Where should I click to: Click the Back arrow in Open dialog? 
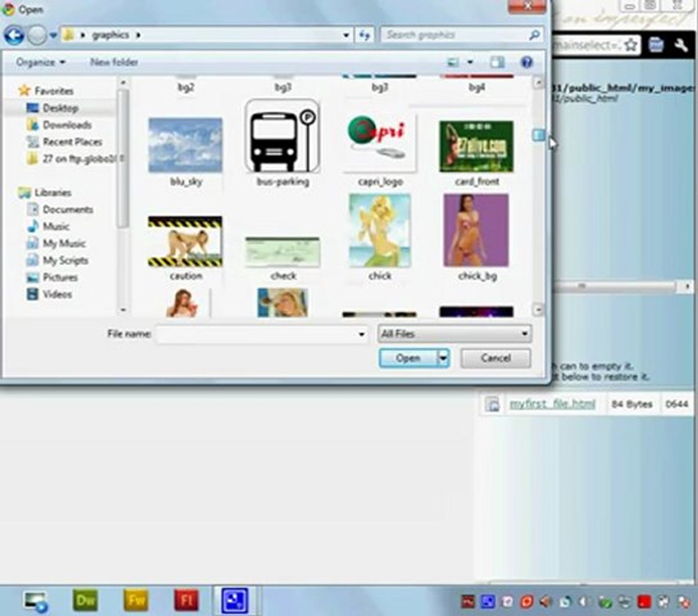coord(14,35)
